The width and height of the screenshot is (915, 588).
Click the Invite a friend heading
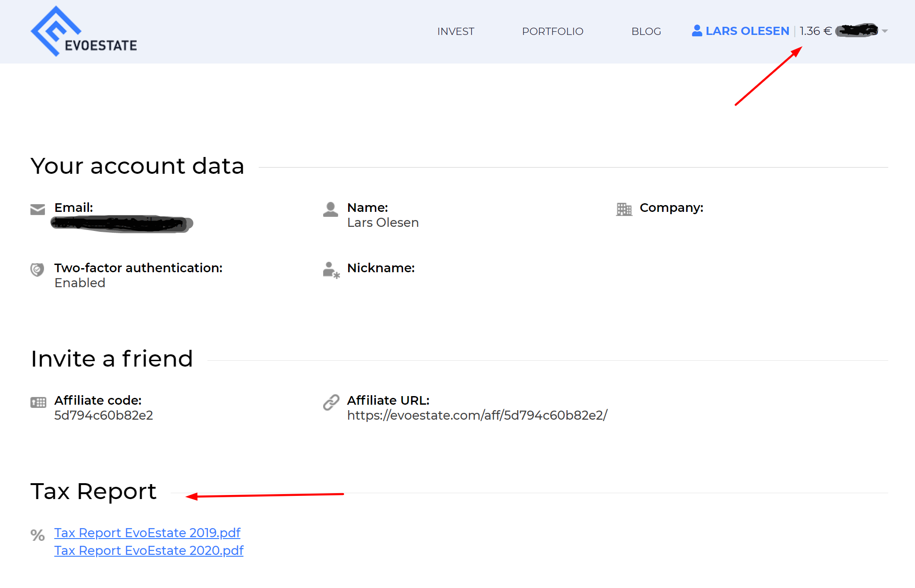[112, 359]
